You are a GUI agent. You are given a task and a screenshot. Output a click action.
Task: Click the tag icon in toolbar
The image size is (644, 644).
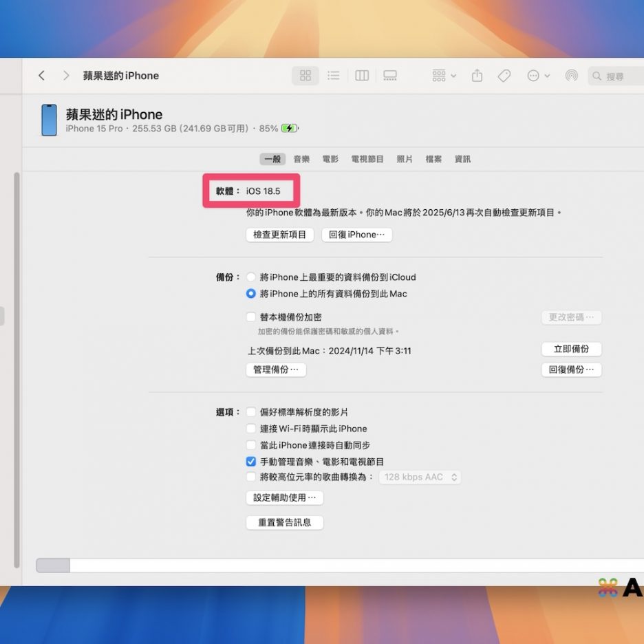[x=504, y=76]
